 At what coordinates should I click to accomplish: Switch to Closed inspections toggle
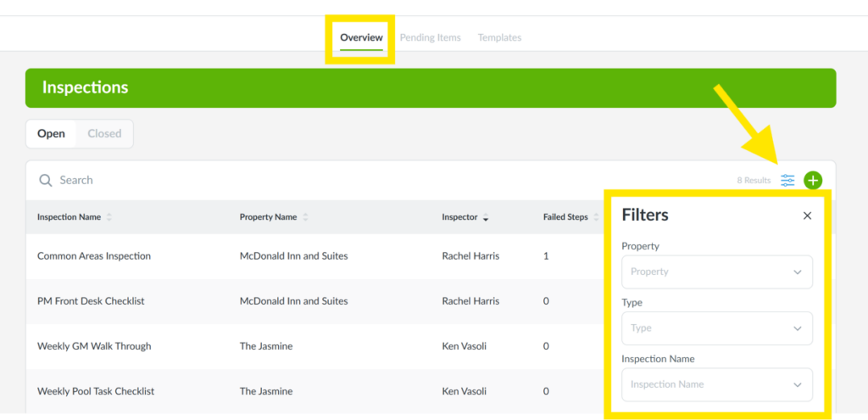[104, 133]
